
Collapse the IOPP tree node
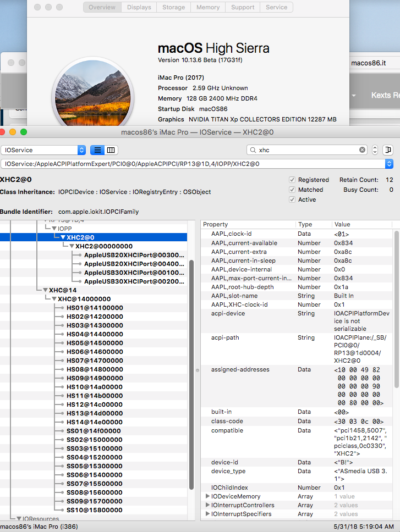point(54,229)
